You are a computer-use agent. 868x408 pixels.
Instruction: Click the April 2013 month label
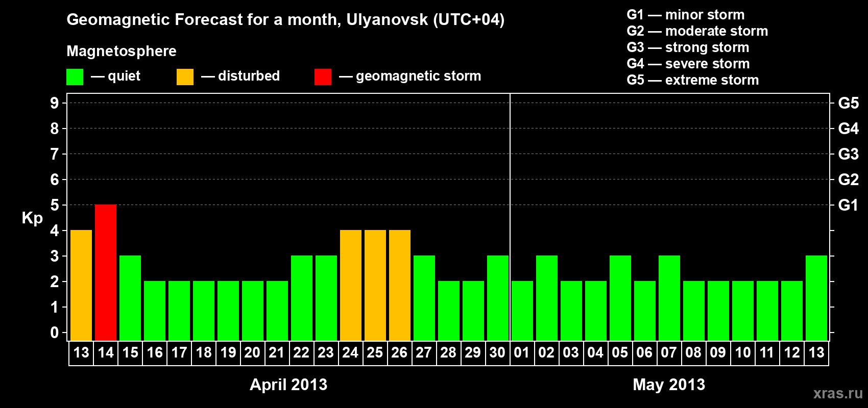[288, 385]
